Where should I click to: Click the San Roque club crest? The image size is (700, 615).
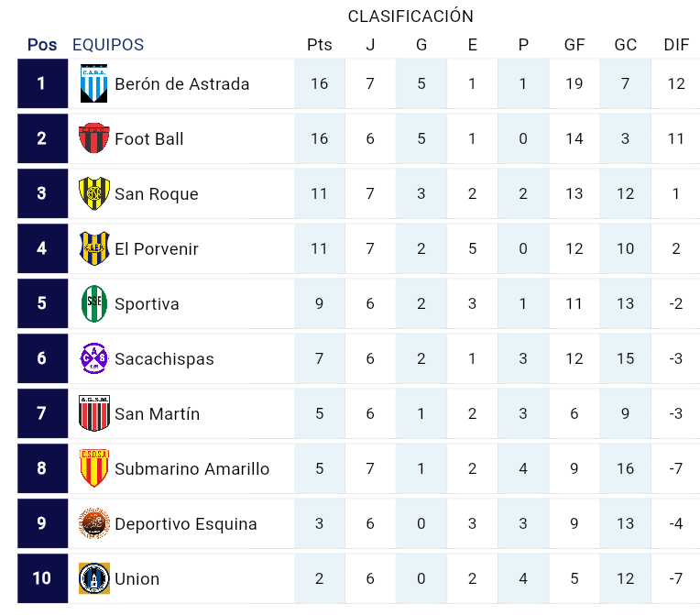click(x=94, y=193)
